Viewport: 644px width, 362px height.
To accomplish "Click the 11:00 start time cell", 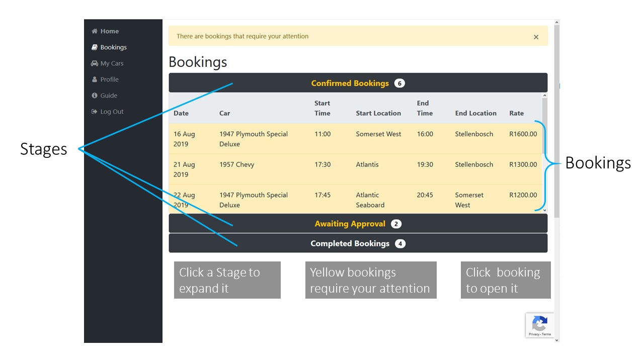I will click(x=323, y=134).
